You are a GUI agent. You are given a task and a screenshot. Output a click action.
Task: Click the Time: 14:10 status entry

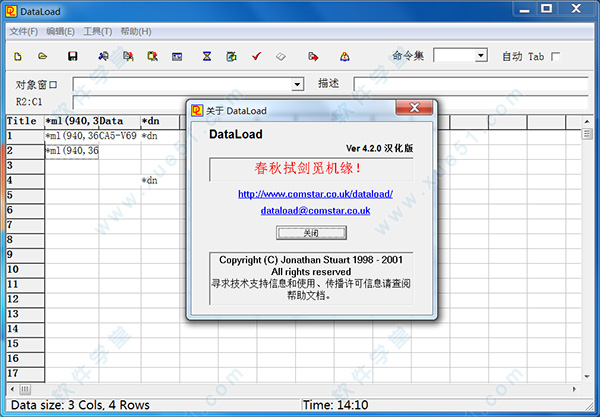[x=335, y=405]
